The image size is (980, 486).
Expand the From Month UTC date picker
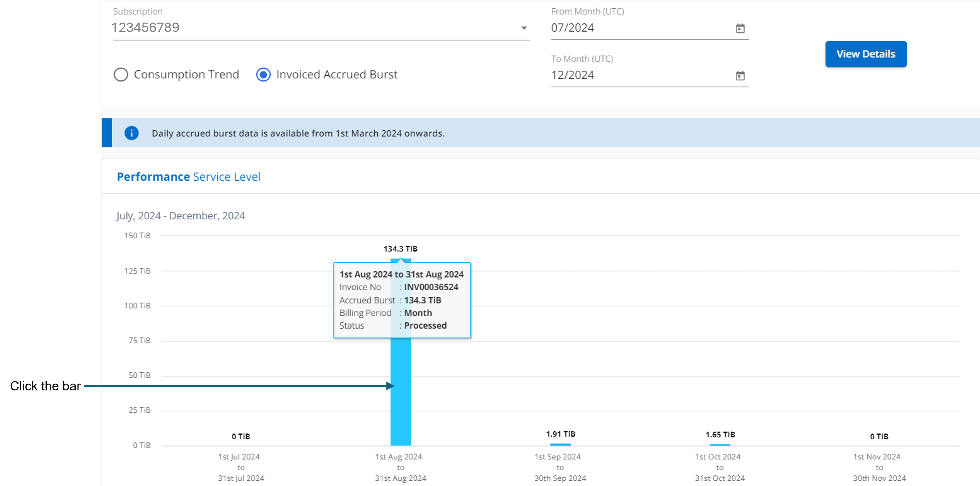(x=740, y=28)
